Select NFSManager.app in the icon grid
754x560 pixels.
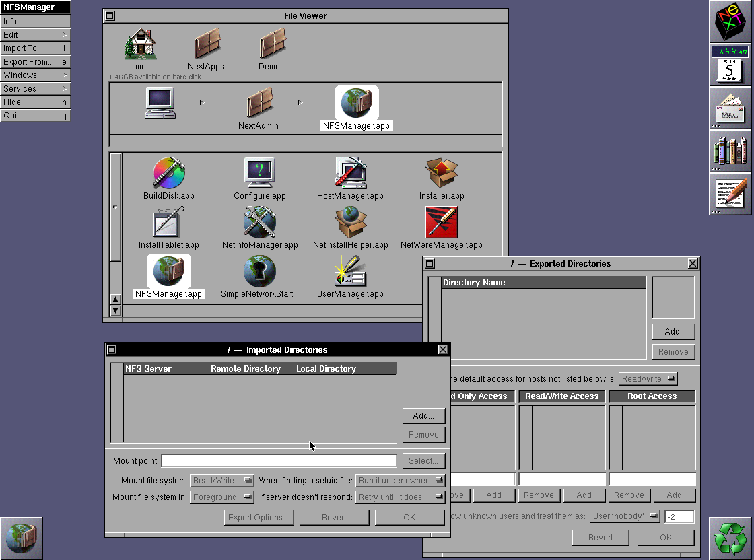tap(169, 271)
